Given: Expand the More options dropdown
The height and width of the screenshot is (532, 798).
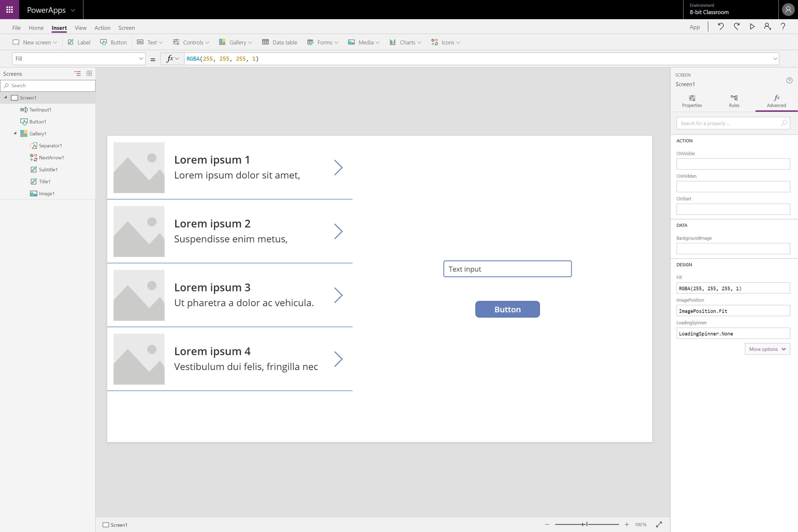Looking at the screenshot, I should (x=767, y=349).
